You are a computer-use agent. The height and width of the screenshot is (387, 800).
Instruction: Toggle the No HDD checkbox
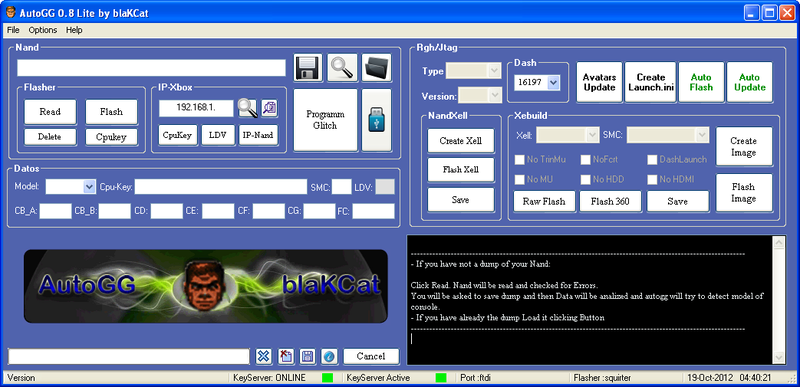[586, 179]
